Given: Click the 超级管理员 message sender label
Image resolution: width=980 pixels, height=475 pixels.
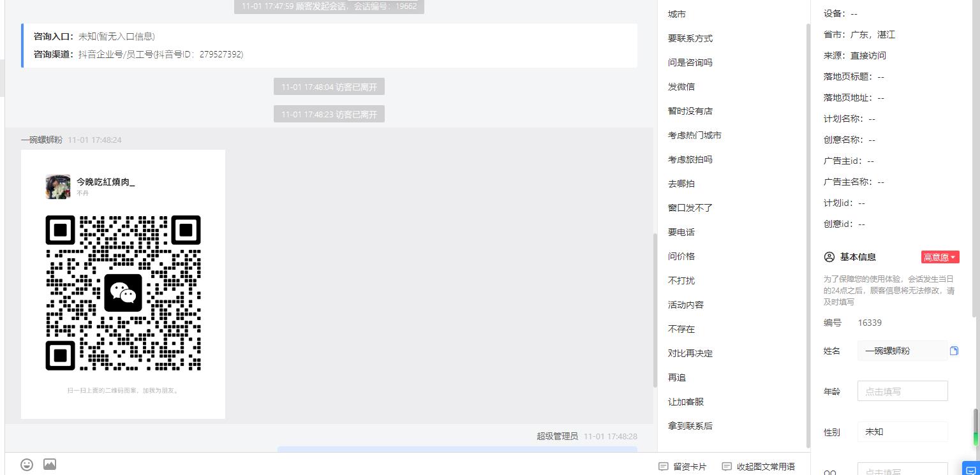Looking at the screenshot, I should pos(557,436).
